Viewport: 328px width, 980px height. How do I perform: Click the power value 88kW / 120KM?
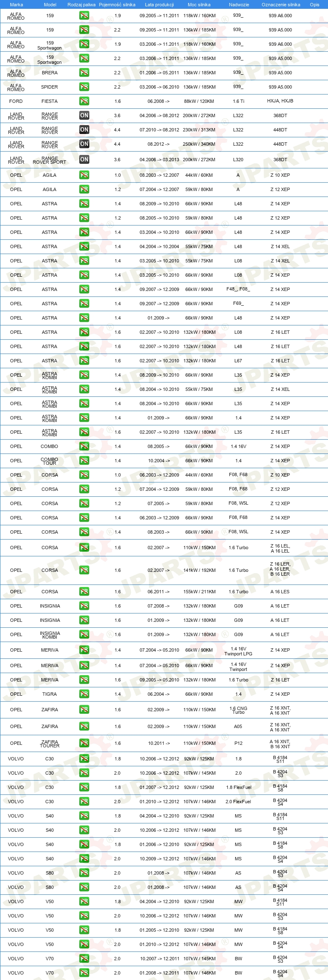[x=199, y=101]
